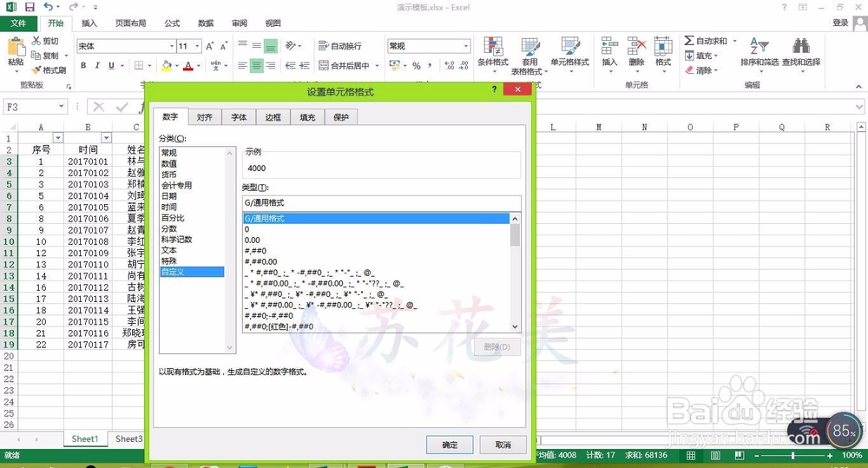
Task: Switch to the Page Layout ribbon tab
Action: click(131, 23)
